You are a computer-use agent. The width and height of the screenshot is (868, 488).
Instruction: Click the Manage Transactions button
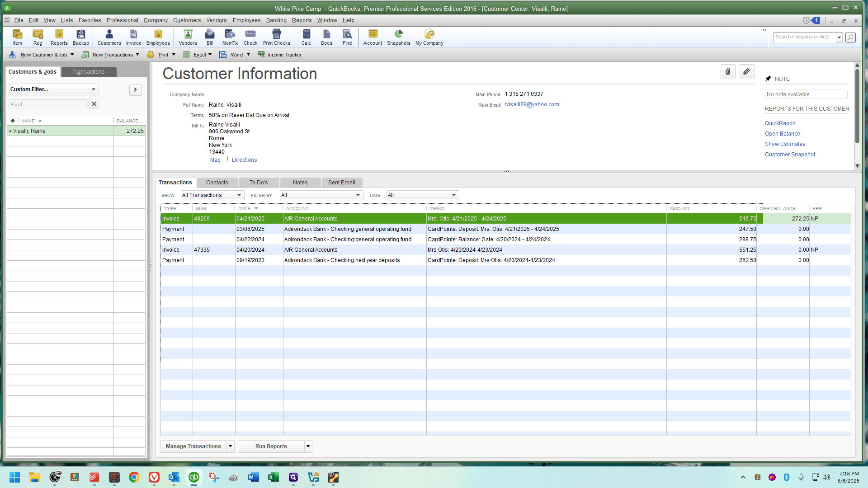tap(193, 446)
